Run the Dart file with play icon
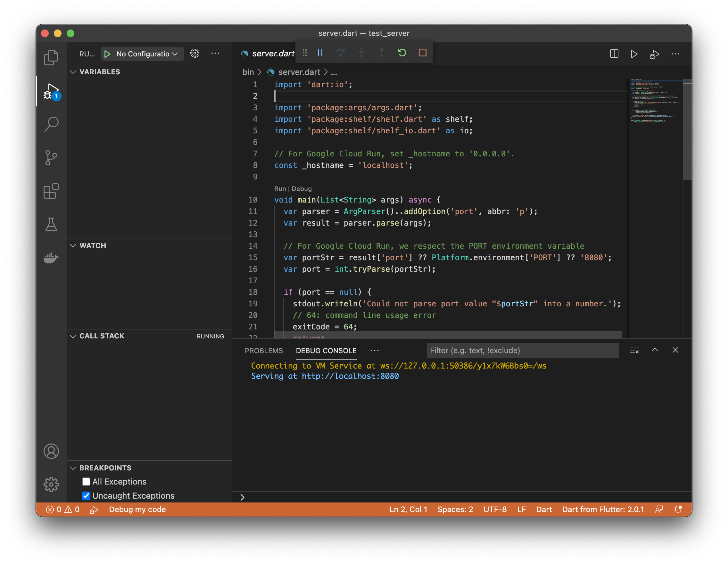The image size is (728, 564). (x=634, y=54)
